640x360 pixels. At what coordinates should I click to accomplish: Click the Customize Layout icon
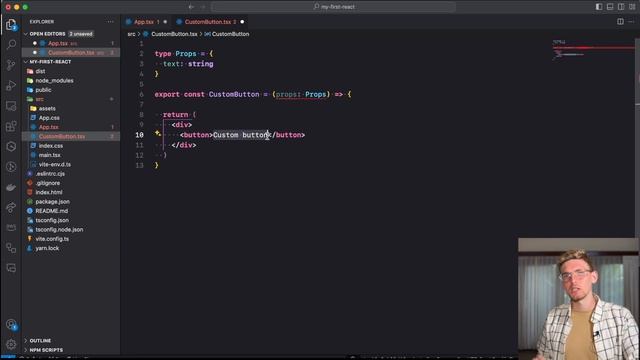(632, 7)
